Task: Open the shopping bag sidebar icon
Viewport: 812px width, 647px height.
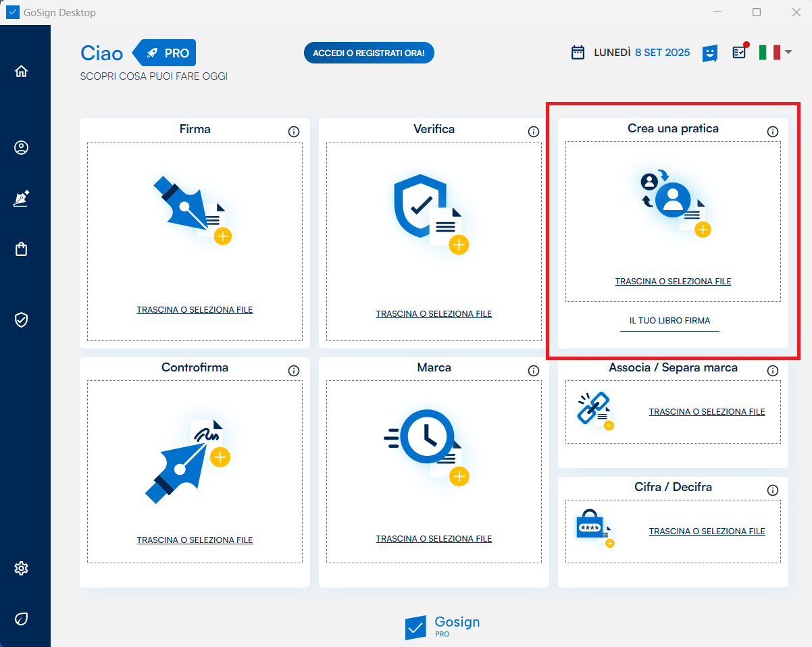Action: click(22, 249)
